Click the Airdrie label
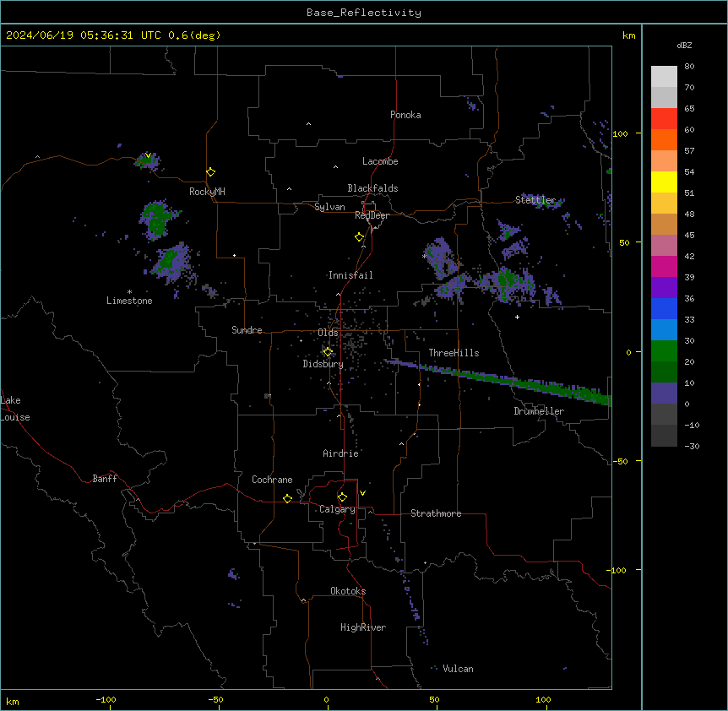 tap(341, 453)
